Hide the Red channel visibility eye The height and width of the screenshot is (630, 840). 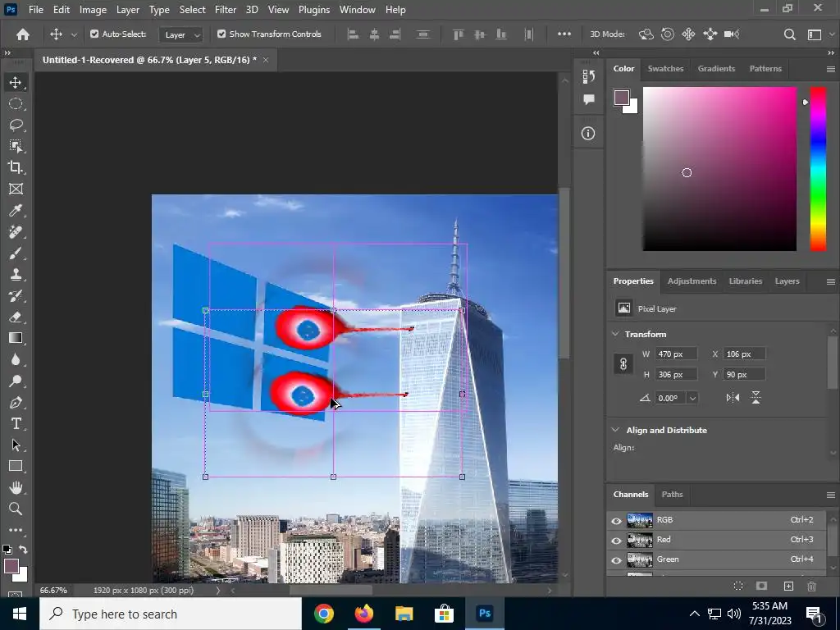coord(617,540)
